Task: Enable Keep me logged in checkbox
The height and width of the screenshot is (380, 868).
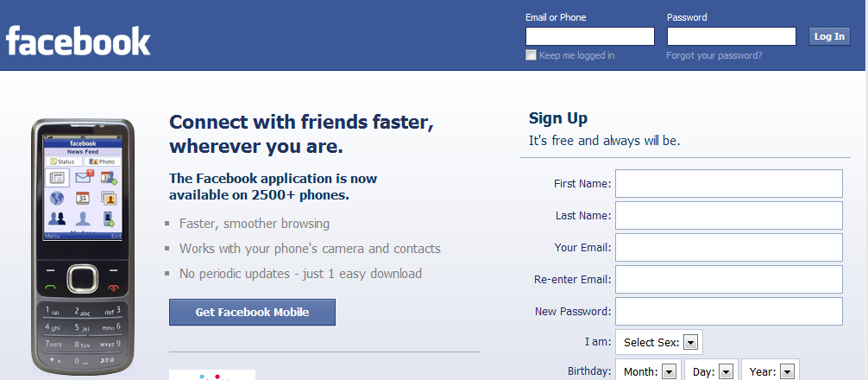Action: [x=531, y=54]
